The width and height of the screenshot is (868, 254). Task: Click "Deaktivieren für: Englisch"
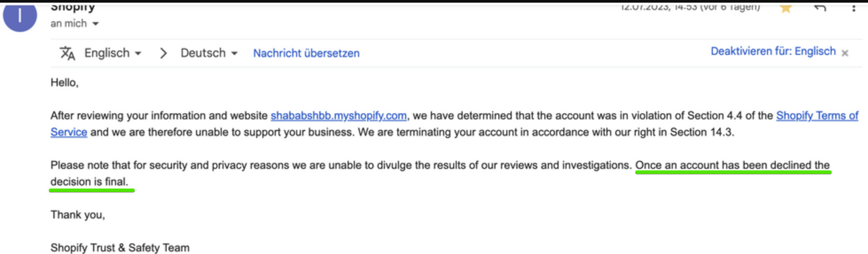click(773, 51)
